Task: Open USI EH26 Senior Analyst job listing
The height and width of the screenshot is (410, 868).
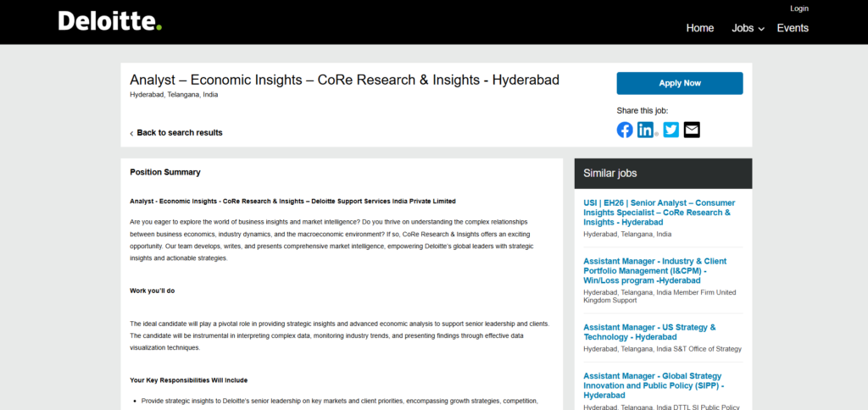Action: 659,213
